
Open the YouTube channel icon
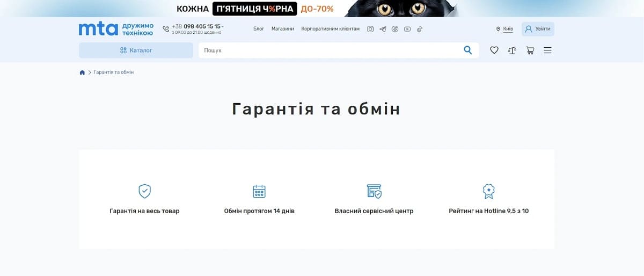[x=407, y=29]
